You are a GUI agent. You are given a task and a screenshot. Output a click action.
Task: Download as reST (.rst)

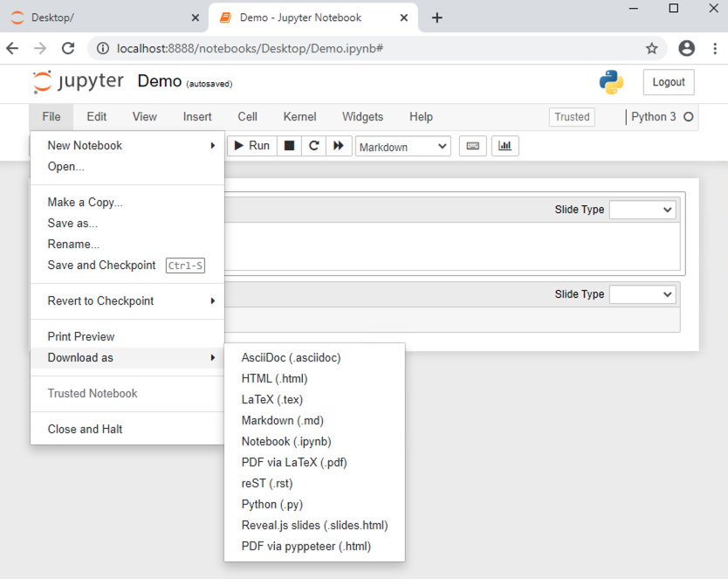pos(314,483)
